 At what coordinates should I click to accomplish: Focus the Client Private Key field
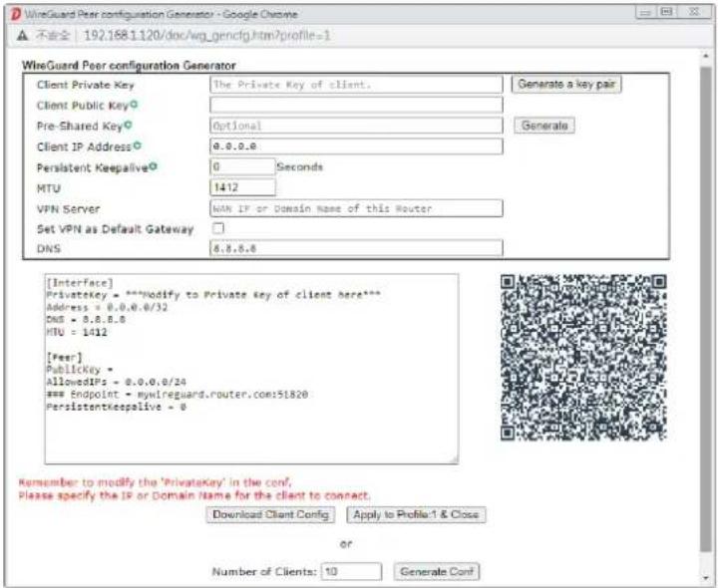356,85
